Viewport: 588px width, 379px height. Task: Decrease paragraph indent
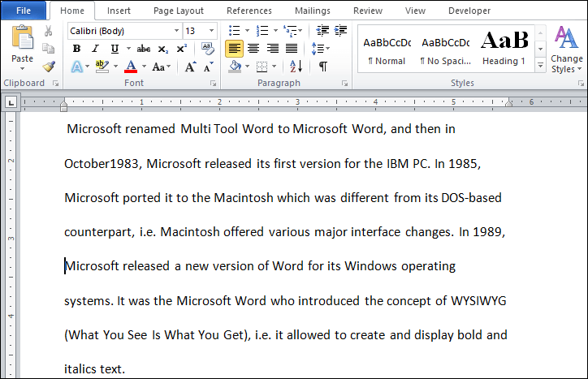(322, 30)
